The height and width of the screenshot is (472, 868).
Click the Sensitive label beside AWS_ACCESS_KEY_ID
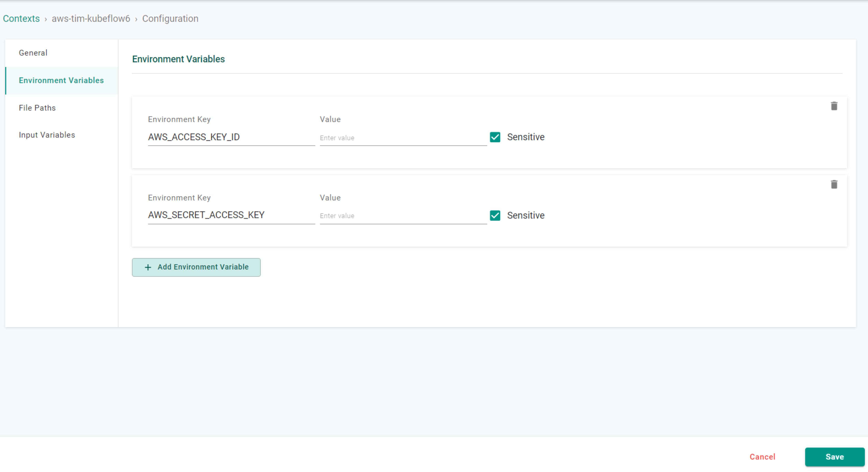pyautogui.click(x=526, y=137)
